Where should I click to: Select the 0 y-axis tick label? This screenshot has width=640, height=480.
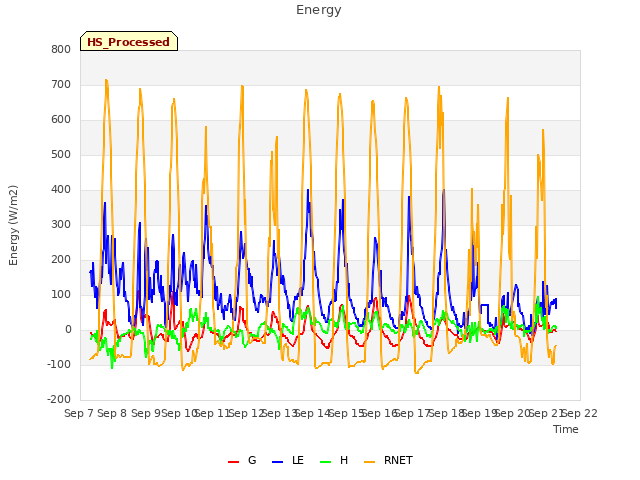[68, 330]
